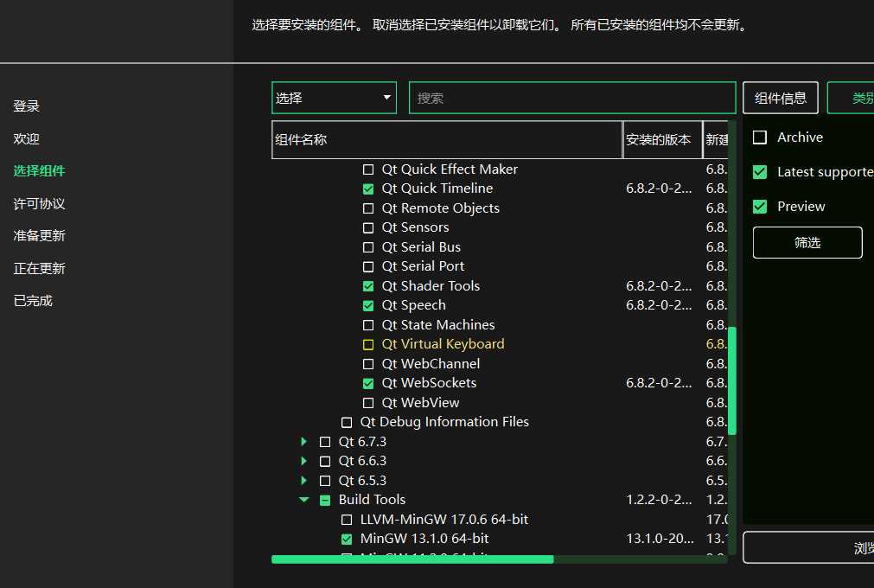Select the Qt WebView checkbox
This screenshot has width=874, height=588.
click(x=368, y=403)
